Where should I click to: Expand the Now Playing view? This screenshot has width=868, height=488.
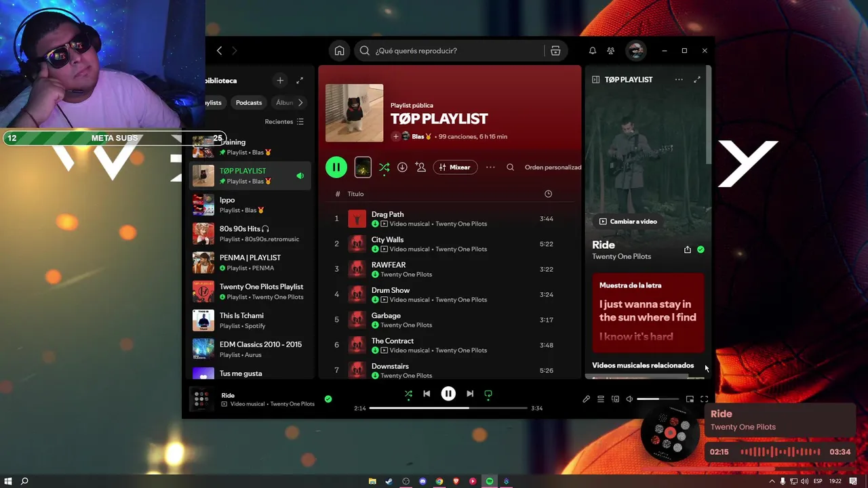697,80
